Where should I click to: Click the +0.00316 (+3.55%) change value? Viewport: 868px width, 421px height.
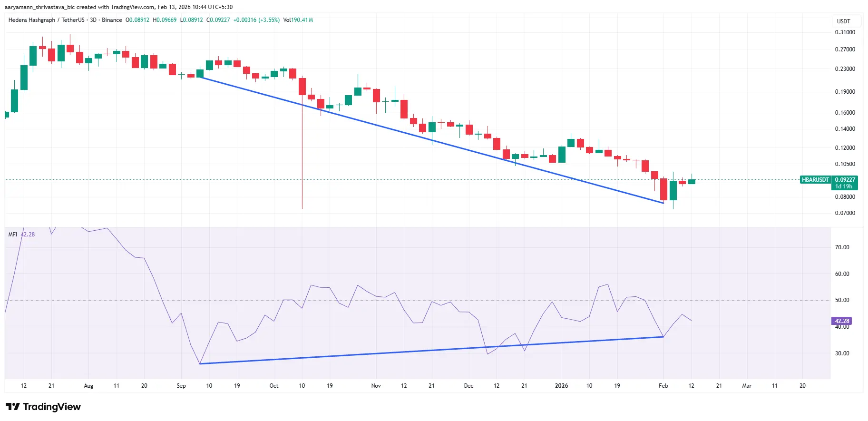coord(256,20)
